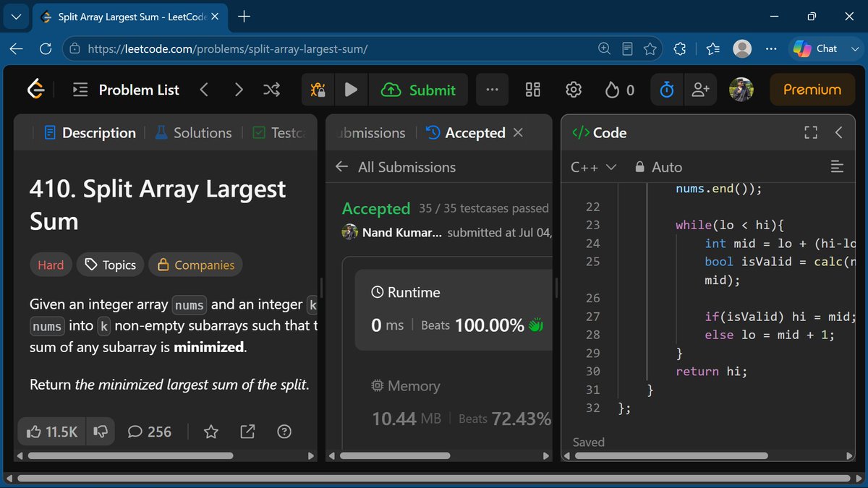
Task: Go to the previous problem arrow
Action: coord(204,90)
